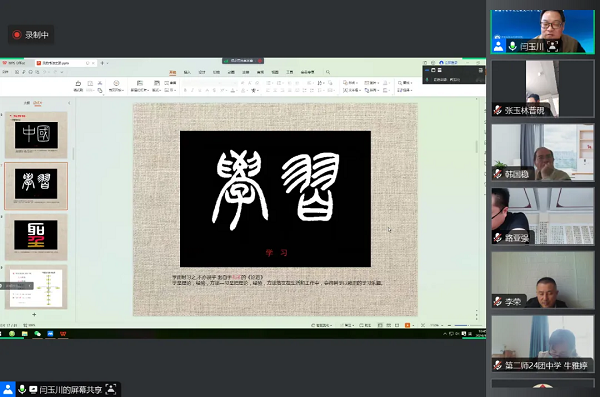Click the 查找 find button in ribbon
600x397 pixels.
tap(405, 83)
